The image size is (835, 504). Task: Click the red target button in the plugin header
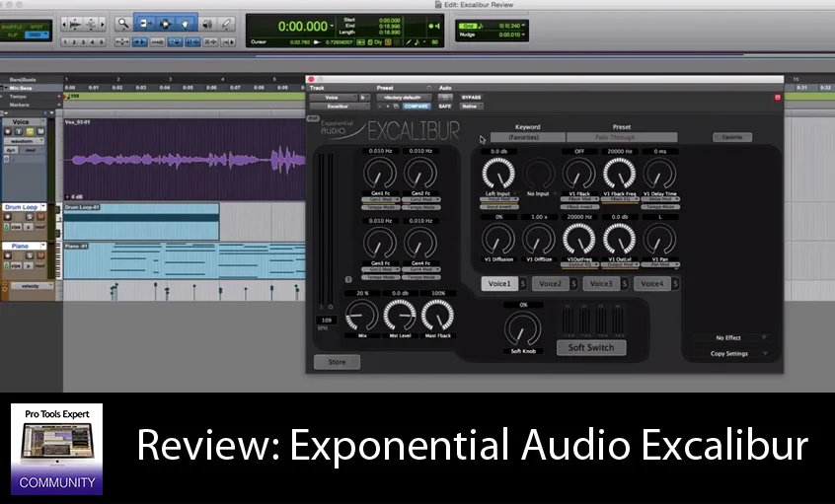tap(778, 97)
